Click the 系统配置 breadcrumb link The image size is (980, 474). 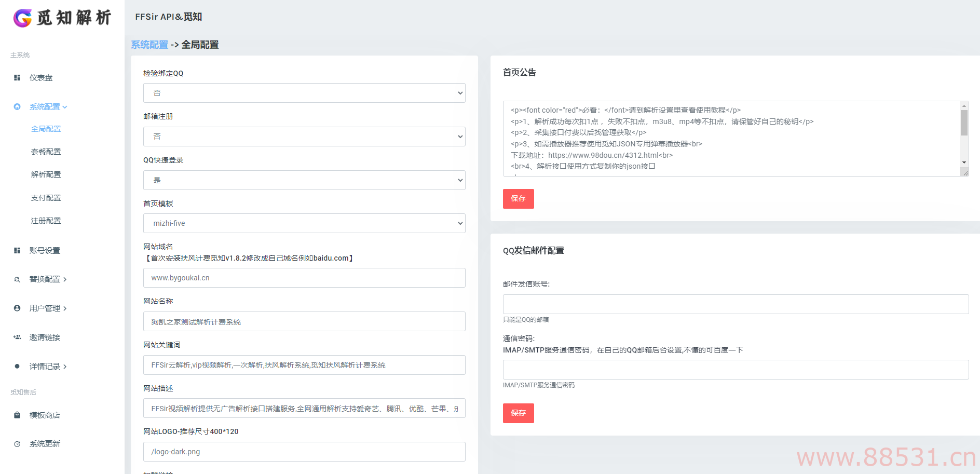[149, 45]
